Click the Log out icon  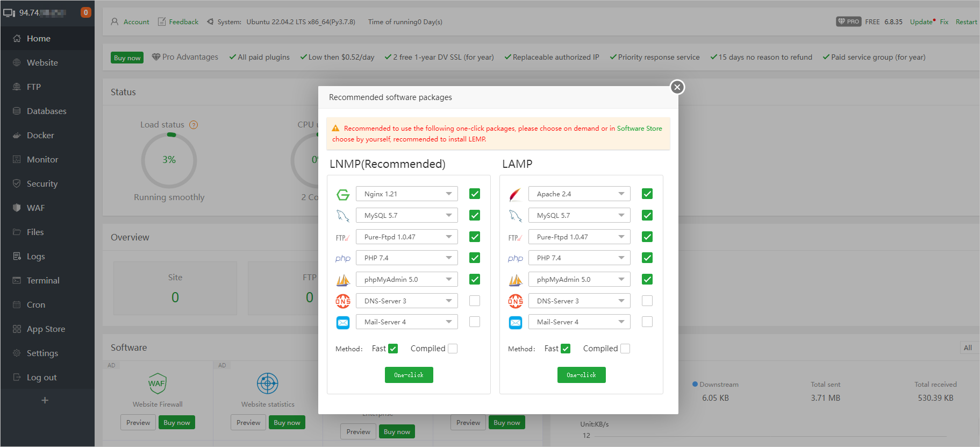17,378
